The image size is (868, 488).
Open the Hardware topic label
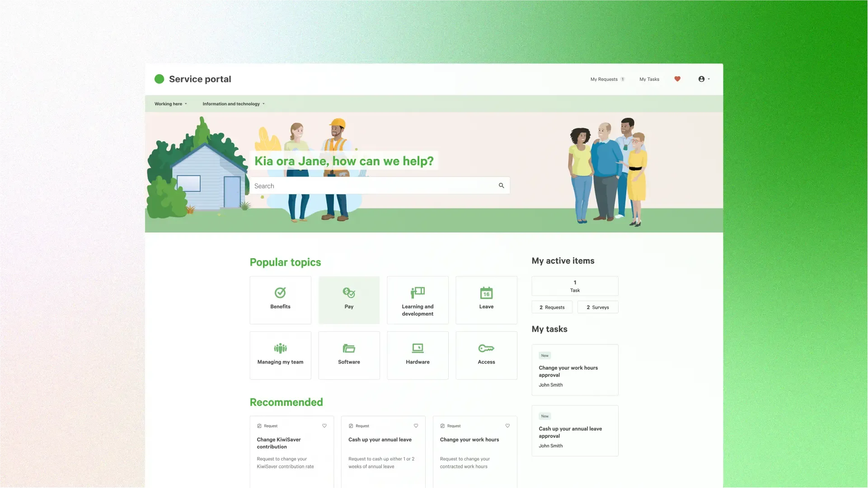[x=418, y=362]
